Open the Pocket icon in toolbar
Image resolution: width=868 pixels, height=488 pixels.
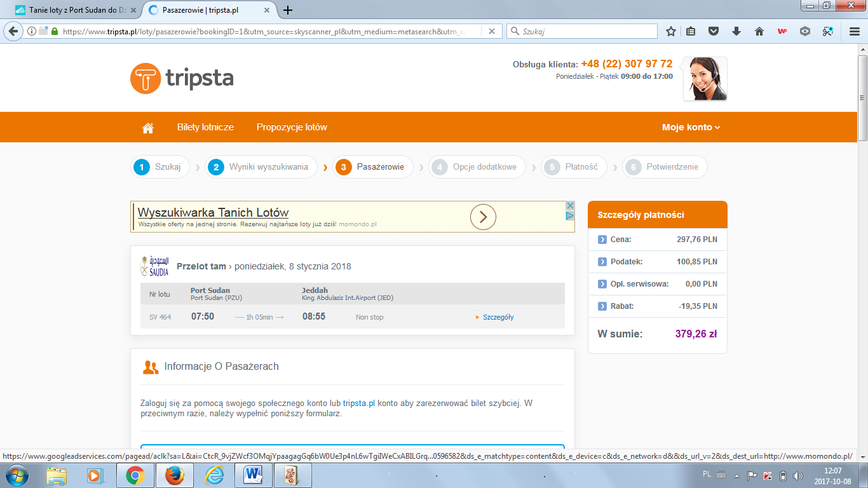[714, 31]
